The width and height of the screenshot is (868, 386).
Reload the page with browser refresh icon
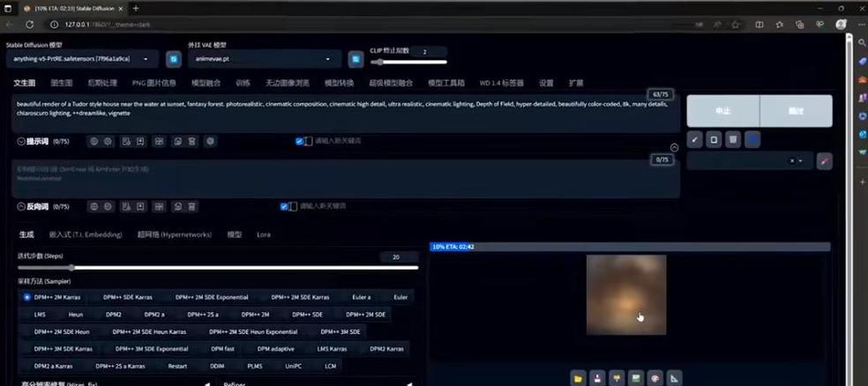29,25
